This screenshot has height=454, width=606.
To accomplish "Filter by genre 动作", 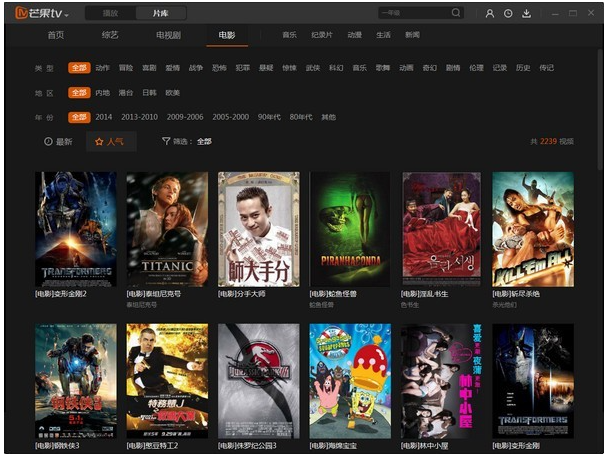I will tap(102, 68).
